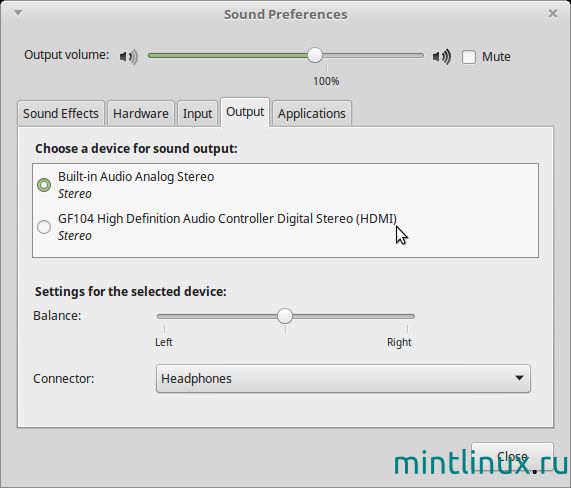Screen dimensions: 571x488
Task: Click the Balance slider handle
Action: (x=285, y=316)
